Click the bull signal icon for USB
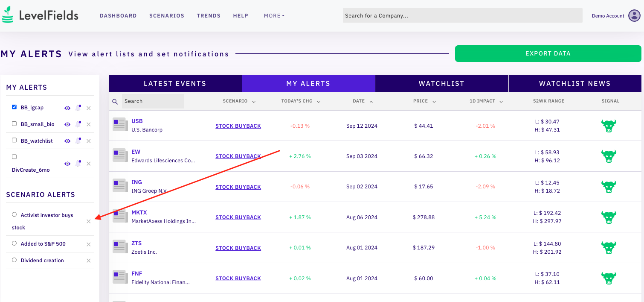Image resolution: width=644 pixels, height=302 pixels. [609, 126]
